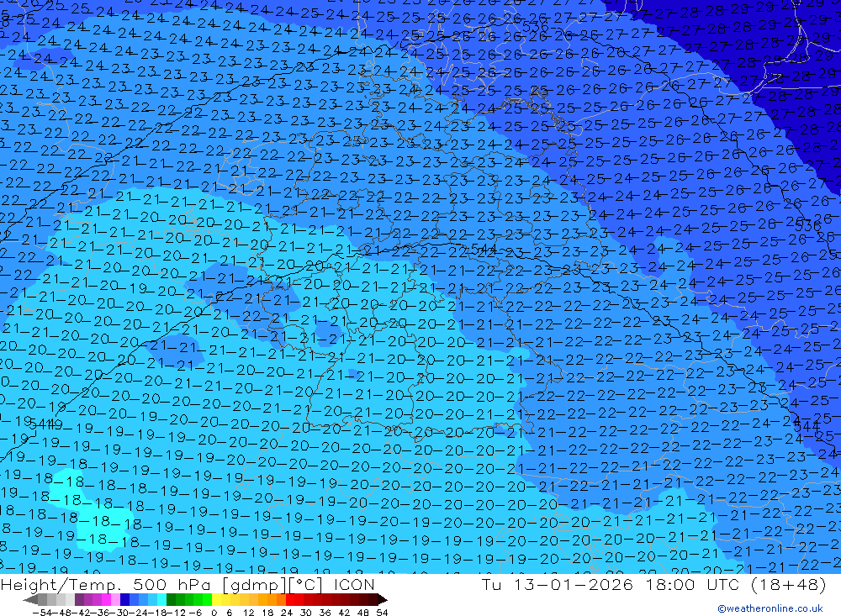
Task: Click the '36' legend scale value
Action: coord(325,613)
